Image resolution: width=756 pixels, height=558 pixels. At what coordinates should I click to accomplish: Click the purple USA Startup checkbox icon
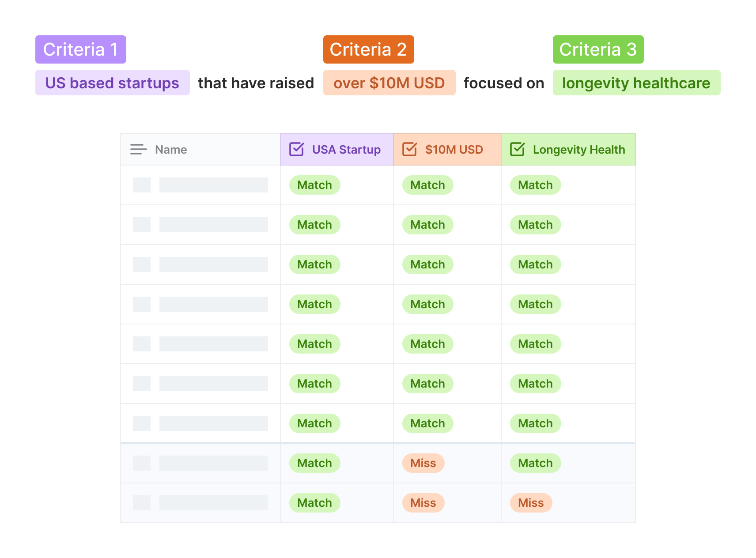[x=296, y=149]
